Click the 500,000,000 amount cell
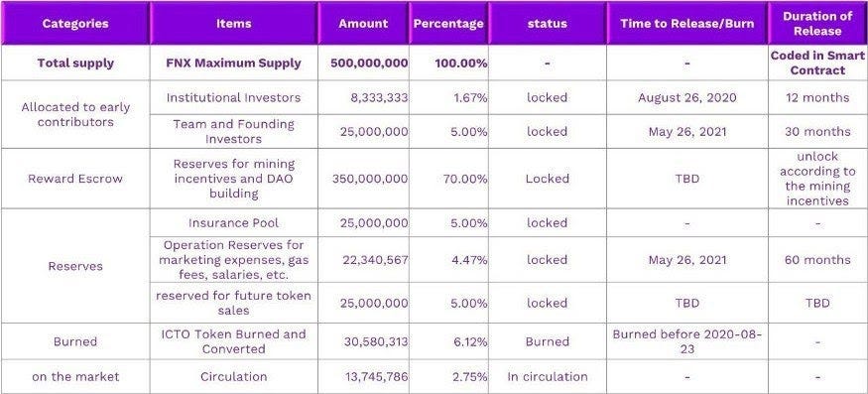Image resolution: width=868 pixels, height=394 pixels. tap(363, 63)
